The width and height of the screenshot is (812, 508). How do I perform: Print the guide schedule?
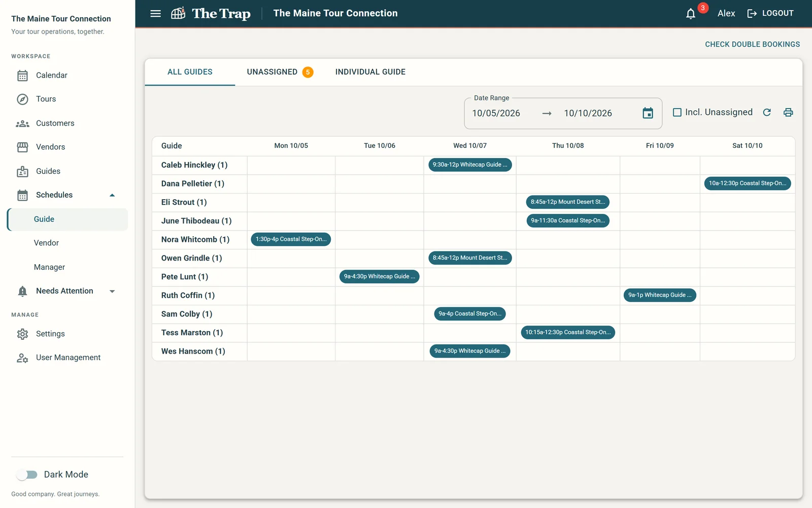pyautogui.click(x=788, y=112)
